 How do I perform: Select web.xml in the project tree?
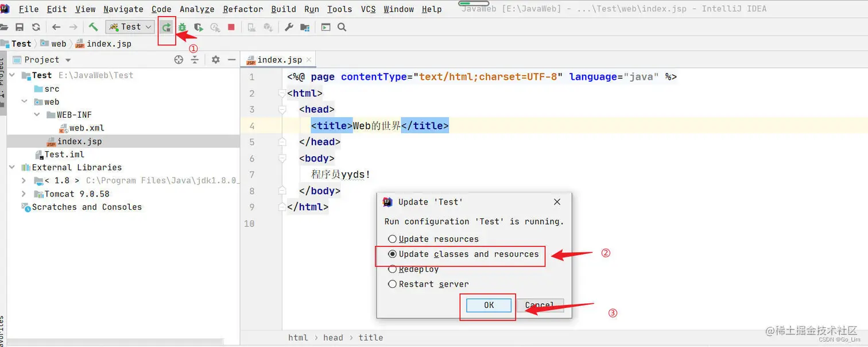click(x=87, y=128)
